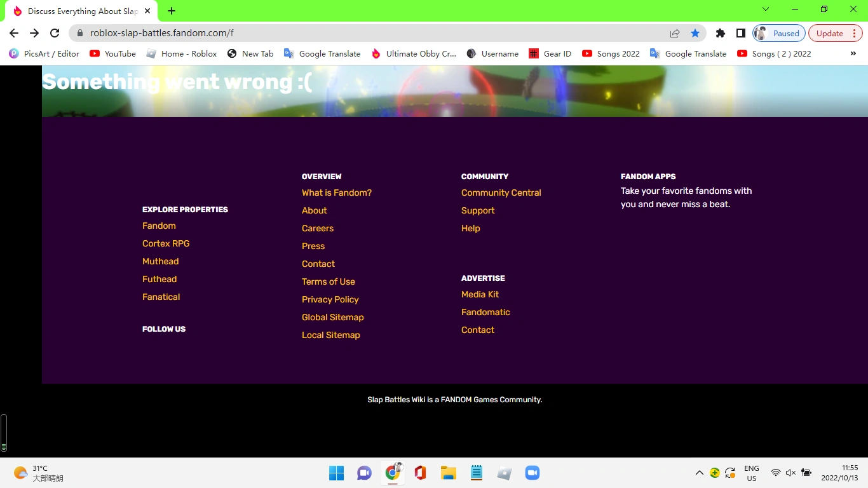Expand the bookmarks overflow chevron

pyautogui.click(x=853, y=54)
